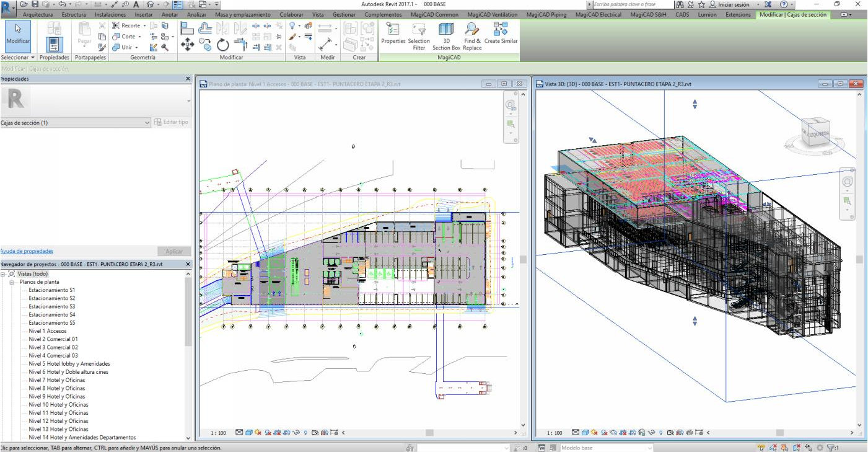Viewport: 868px width, 452px height.
Task: Click the 1 : 100 scale in 3D view
Action: 554,433
